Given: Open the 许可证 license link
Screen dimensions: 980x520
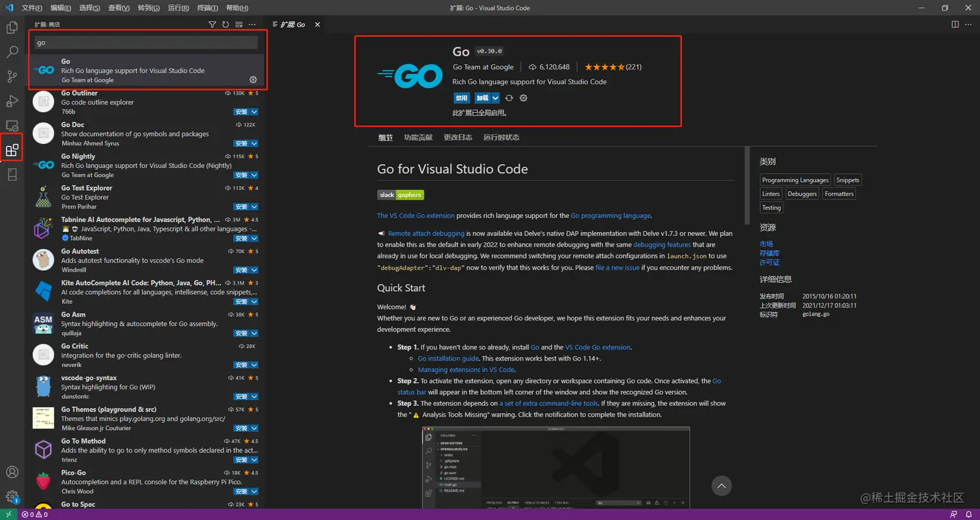Looking at the screenshot, I should click(x=769, y=263).
